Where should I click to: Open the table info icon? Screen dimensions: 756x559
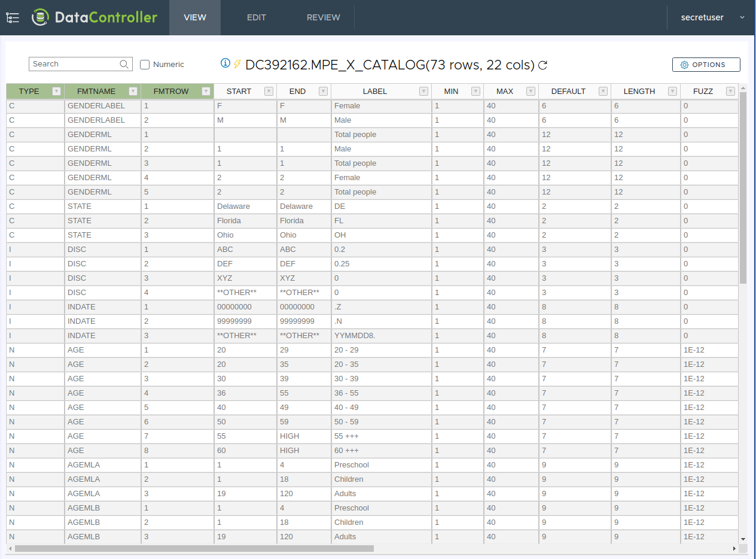(x=225, y=63)
